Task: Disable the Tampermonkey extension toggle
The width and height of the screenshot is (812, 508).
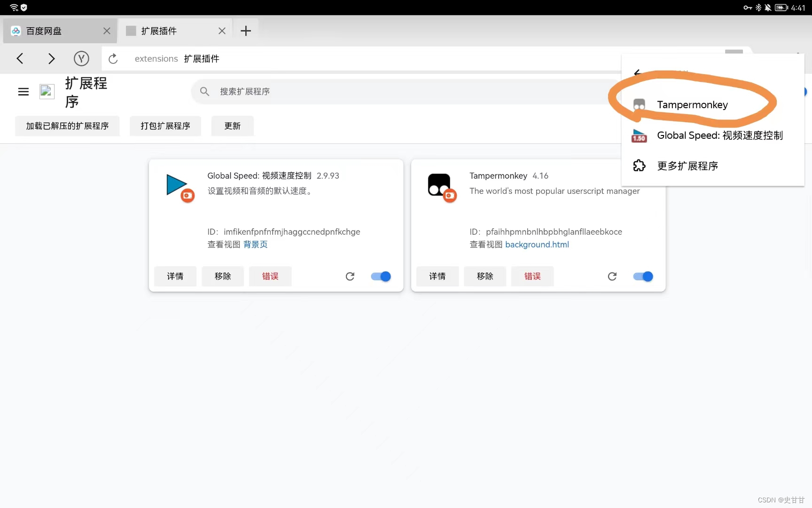Action: [643, 277]
